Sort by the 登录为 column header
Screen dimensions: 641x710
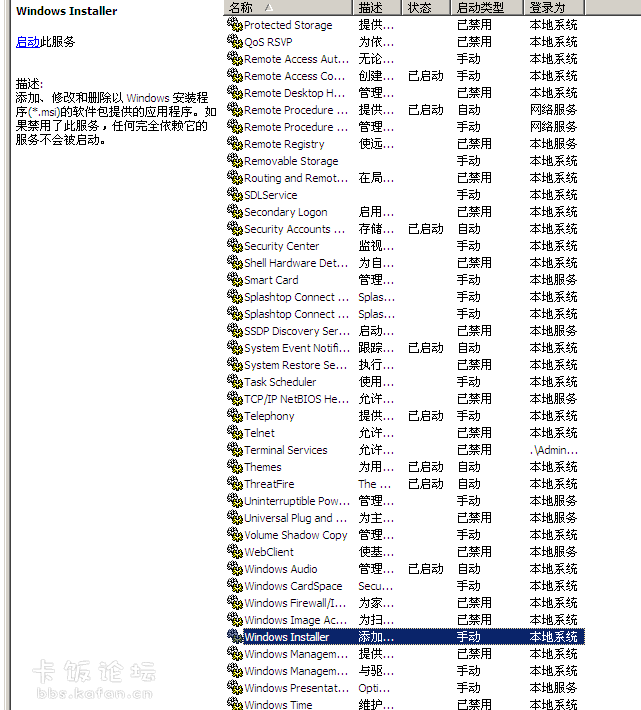554,7
